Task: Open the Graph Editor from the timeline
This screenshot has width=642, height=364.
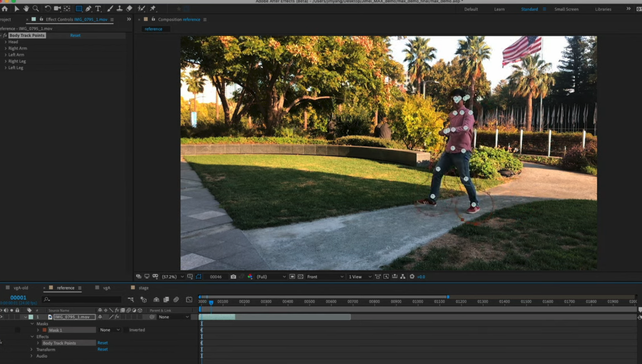Action: tap(189, 300)
